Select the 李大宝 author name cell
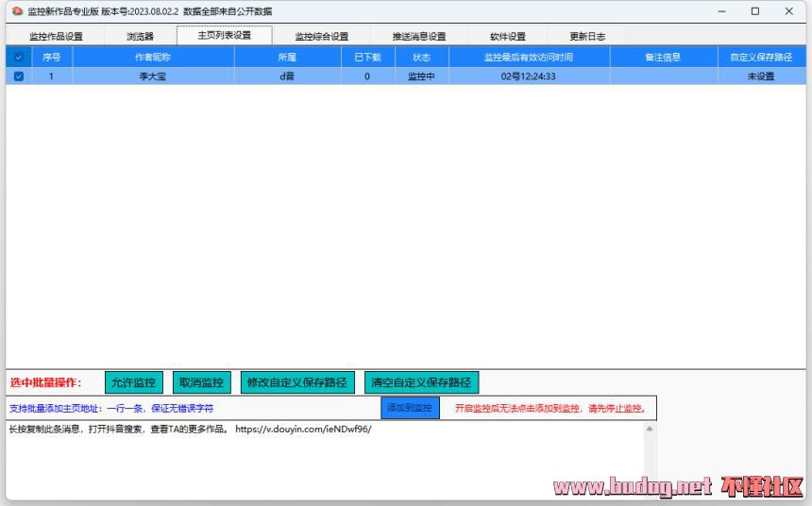The height and width of the screenshot is (506, 812). click(x=153, y=76)
